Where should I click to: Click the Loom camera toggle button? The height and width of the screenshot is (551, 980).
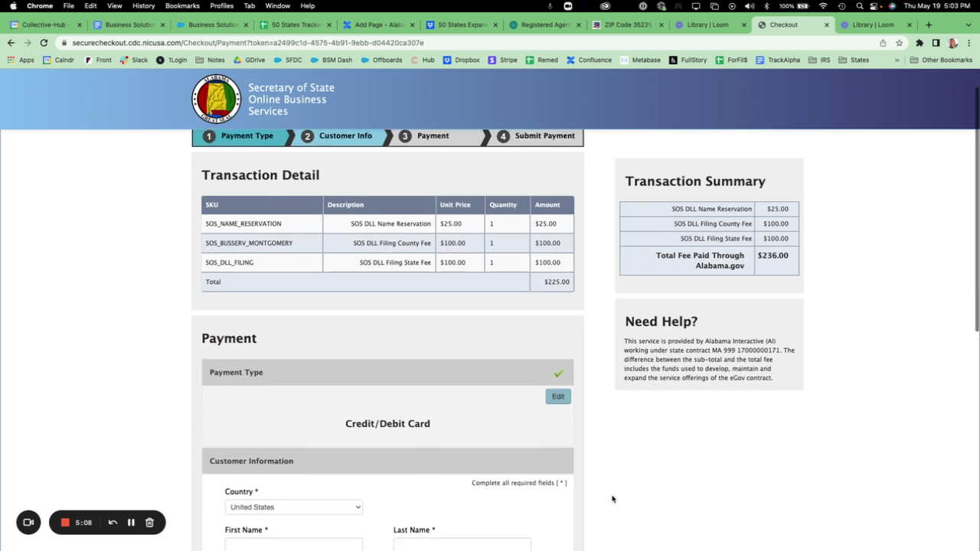coord(28,523)
